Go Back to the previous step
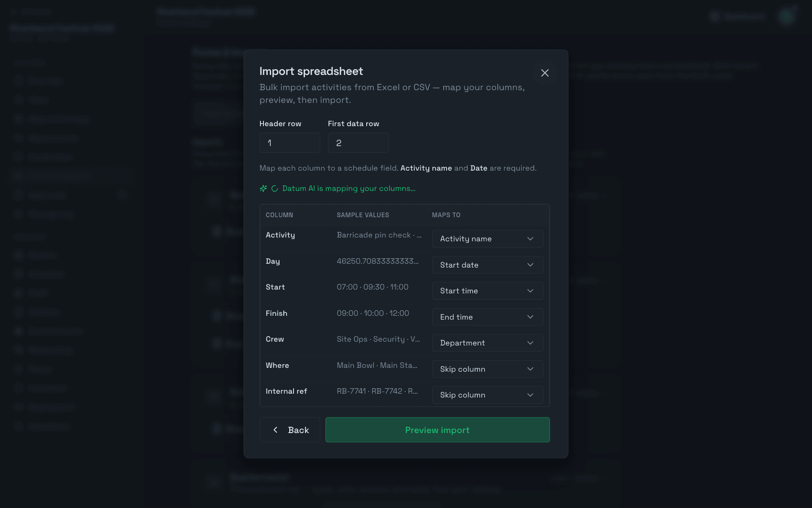The image size is (812, 508). [290, 430]
